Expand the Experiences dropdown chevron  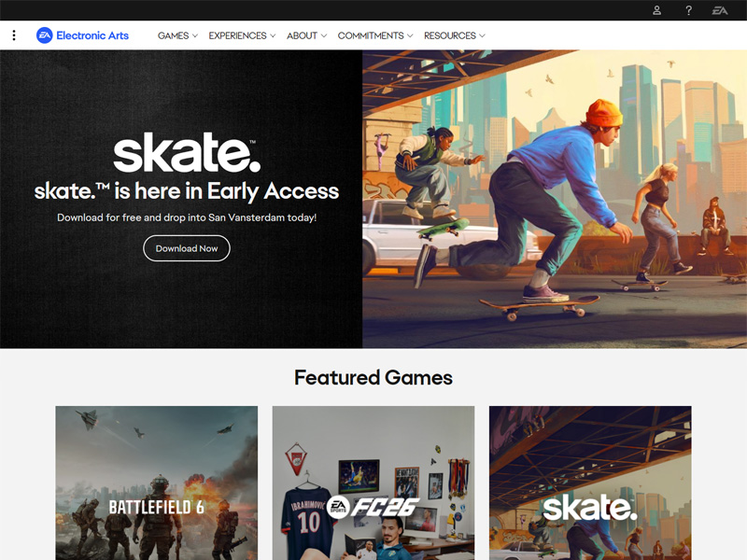coord(273,35)
